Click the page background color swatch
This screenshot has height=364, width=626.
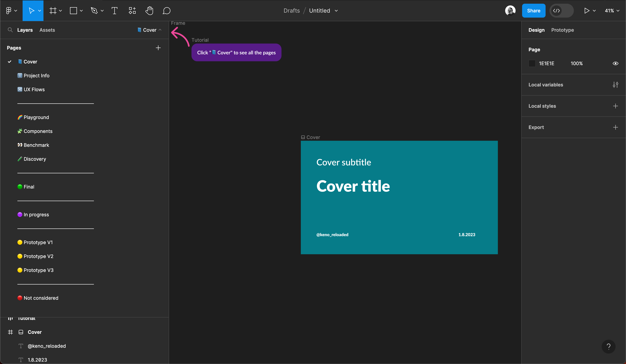532,63
